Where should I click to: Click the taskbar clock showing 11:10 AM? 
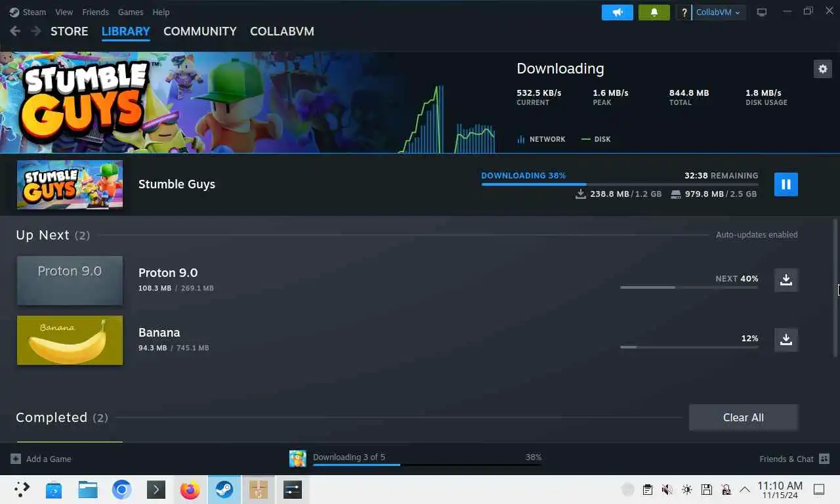click(780, 490)
